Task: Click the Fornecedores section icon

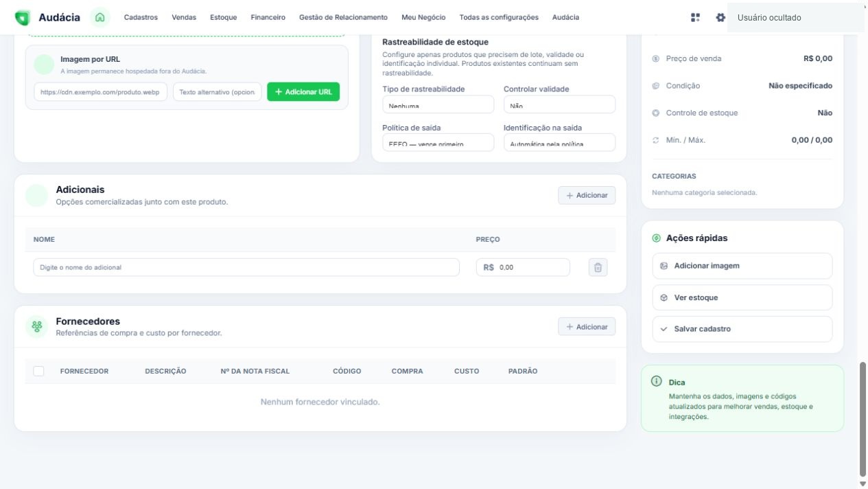Action: click(x=37, y=326)
